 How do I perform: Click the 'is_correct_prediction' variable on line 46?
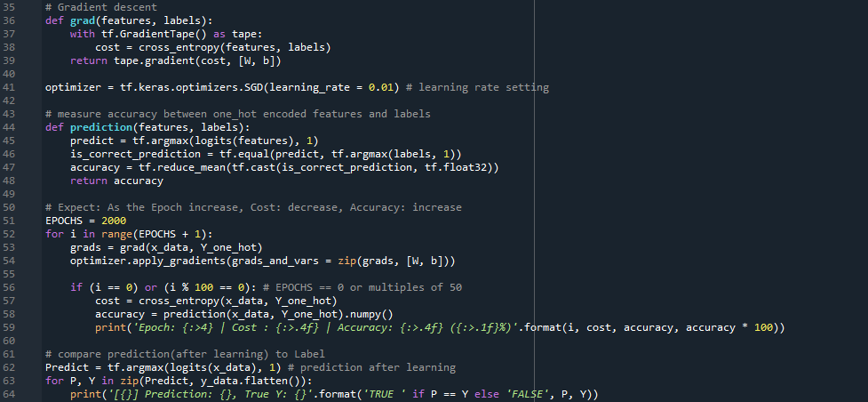click(x=136, y=154)
